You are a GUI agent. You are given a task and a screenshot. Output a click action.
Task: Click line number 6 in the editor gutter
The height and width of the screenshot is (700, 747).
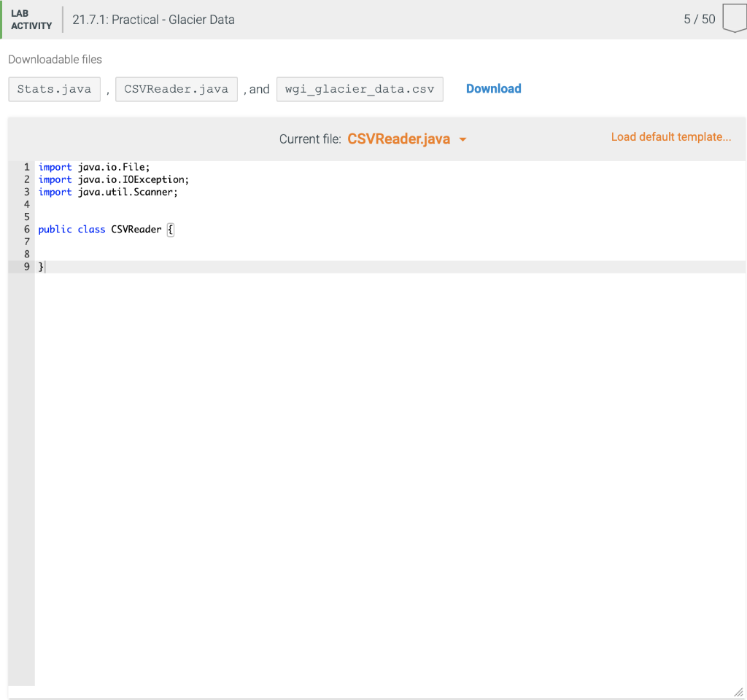pos(26,229)
